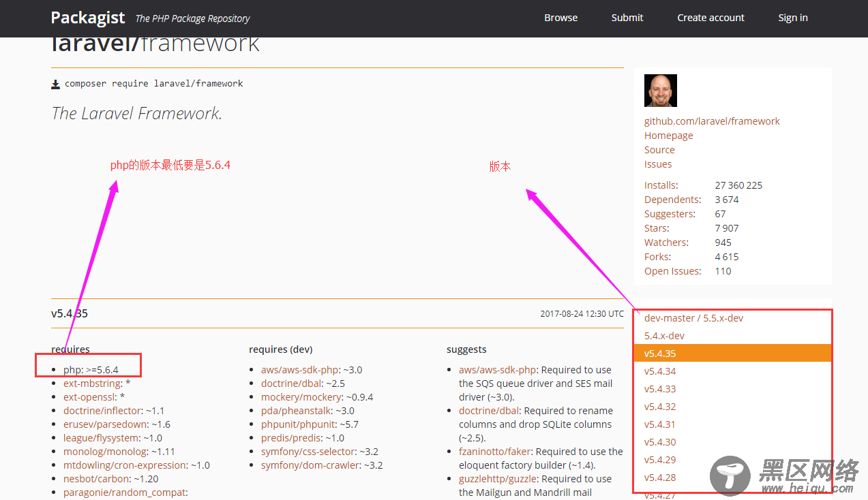Open predis/predis dev requirement link
Image resolution: width=868 pixels, height=500 pixels.
pyautogui.click(x=290, y=438)
